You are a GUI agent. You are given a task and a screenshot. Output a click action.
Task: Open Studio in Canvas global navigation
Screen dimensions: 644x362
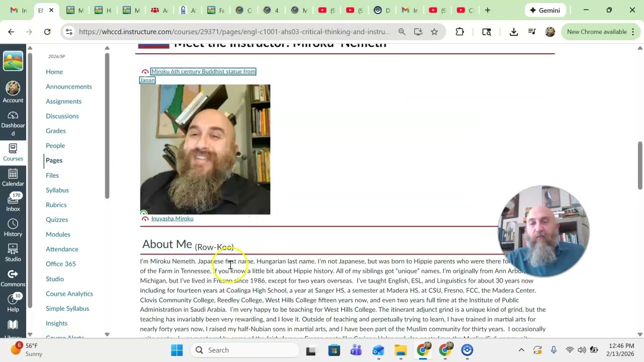tap(13, 253)
